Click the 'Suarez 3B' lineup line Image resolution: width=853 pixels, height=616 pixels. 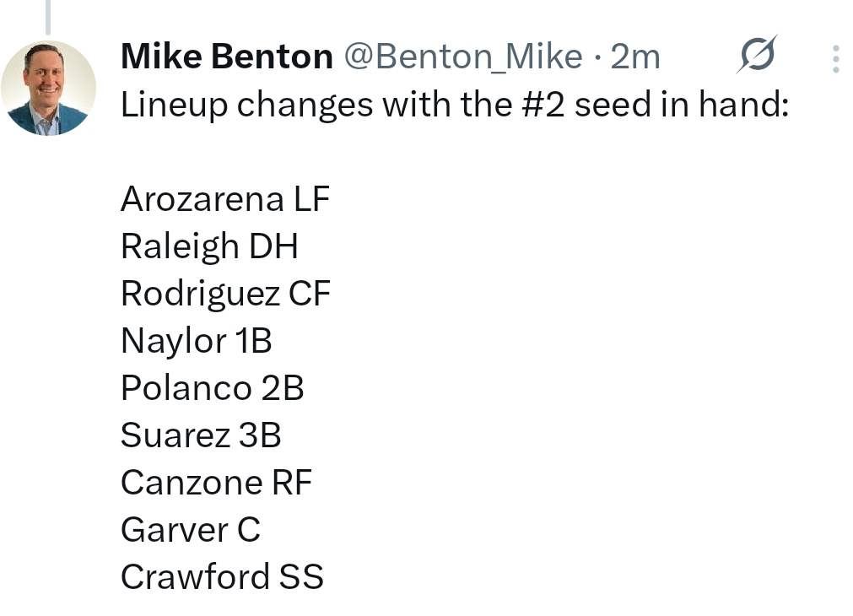[x=201, y=435]
